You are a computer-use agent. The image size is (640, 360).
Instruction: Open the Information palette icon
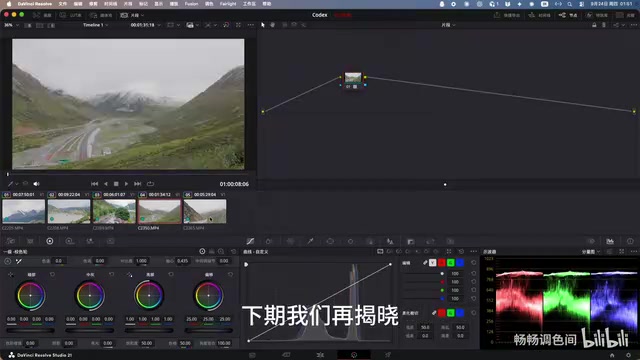tap(630, 241)
